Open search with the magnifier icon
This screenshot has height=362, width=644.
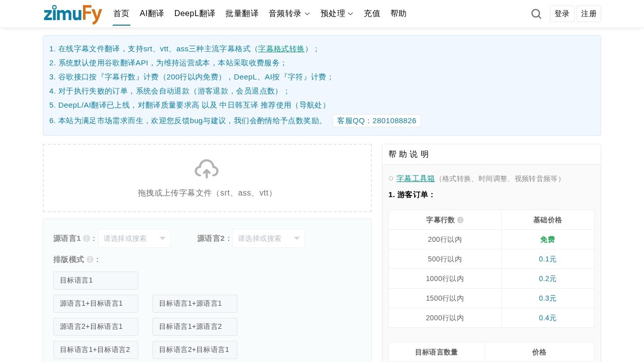coord(536,14)
